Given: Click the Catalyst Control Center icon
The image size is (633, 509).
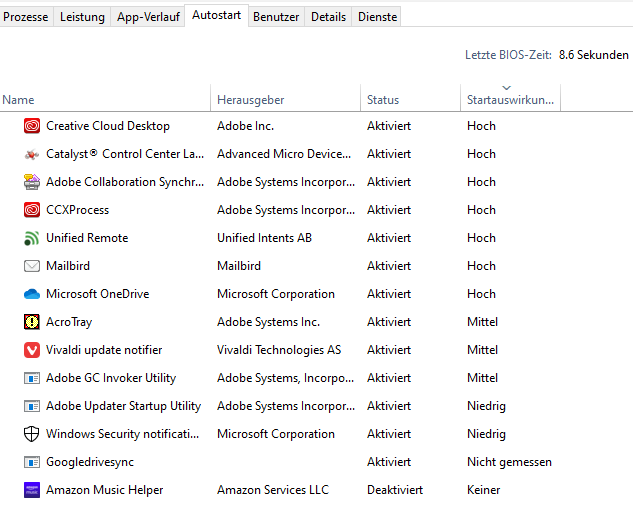Looking at the screenshot, I should 31,154.
